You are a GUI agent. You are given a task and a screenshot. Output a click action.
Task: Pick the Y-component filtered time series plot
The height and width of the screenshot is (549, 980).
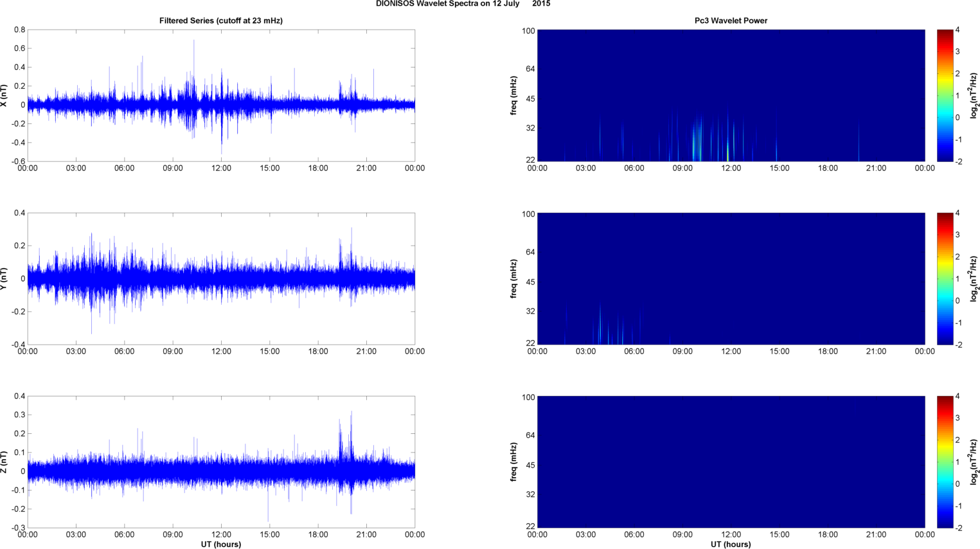click(221, 279)
